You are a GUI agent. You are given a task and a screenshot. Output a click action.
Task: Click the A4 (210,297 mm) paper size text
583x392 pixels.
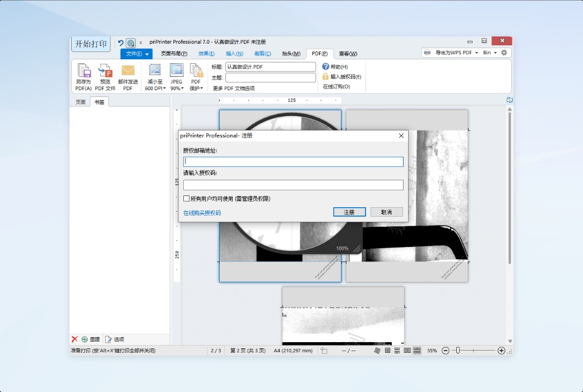point(293,351)
